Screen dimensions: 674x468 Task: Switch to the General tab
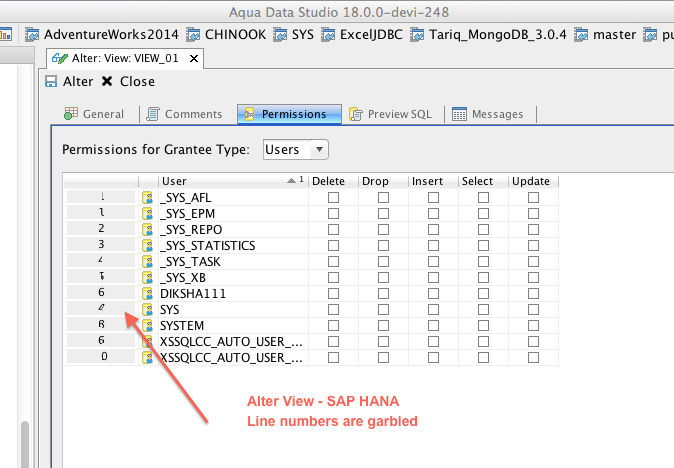[95, 114]
